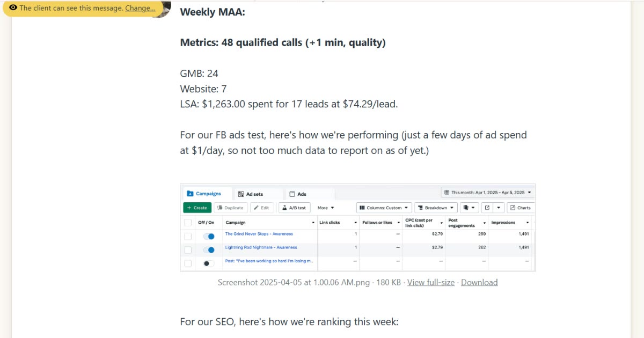Click the View full-size link
The image size is (644, 338).
pos(431,282)
